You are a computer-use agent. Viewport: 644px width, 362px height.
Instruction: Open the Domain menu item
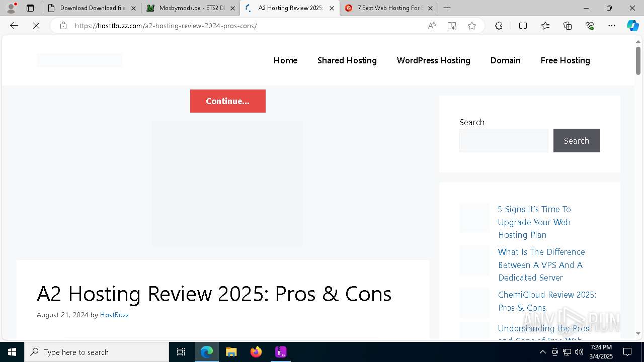505,60
